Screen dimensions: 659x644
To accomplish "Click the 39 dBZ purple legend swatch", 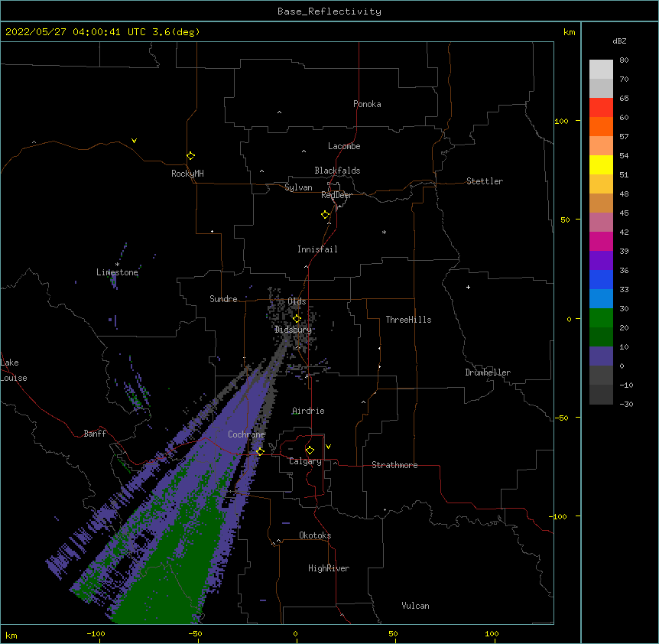I will point(601,260).
